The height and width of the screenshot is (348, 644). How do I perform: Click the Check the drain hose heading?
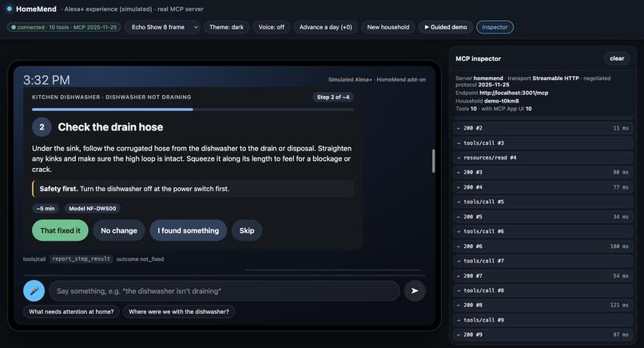pos(110,127)
